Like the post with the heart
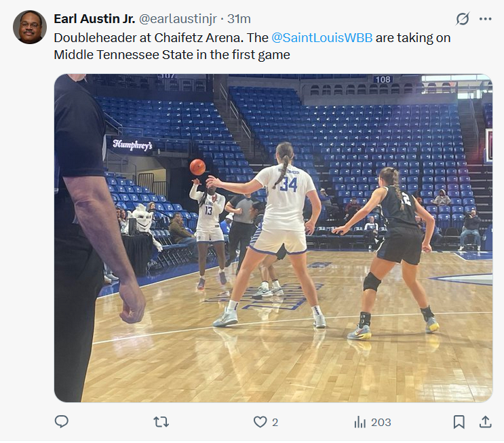 coord(260,422)
